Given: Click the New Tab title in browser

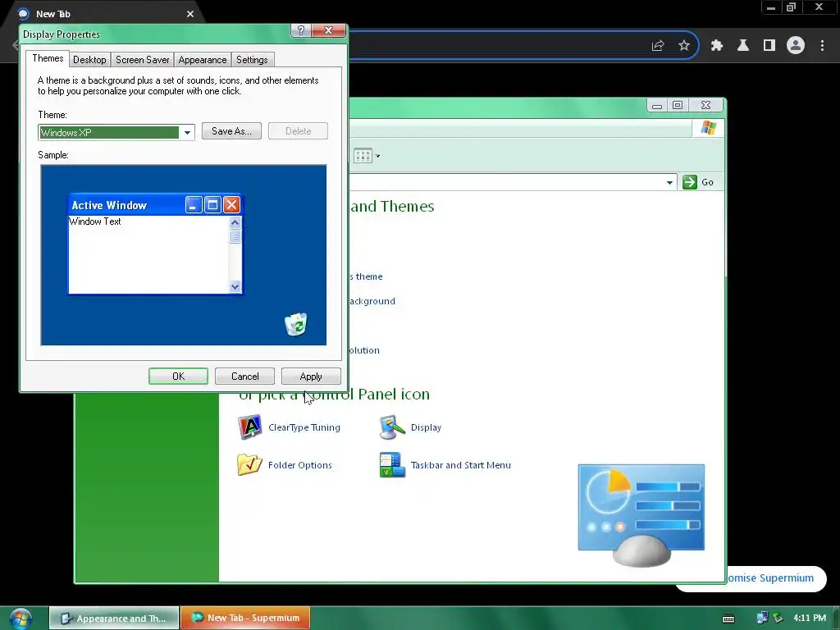Looking at the screenshot, I should (53, 14).
